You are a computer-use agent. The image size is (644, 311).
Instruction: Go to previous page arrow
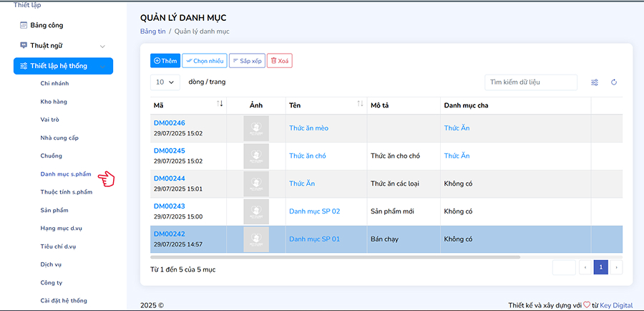point(586,267)
